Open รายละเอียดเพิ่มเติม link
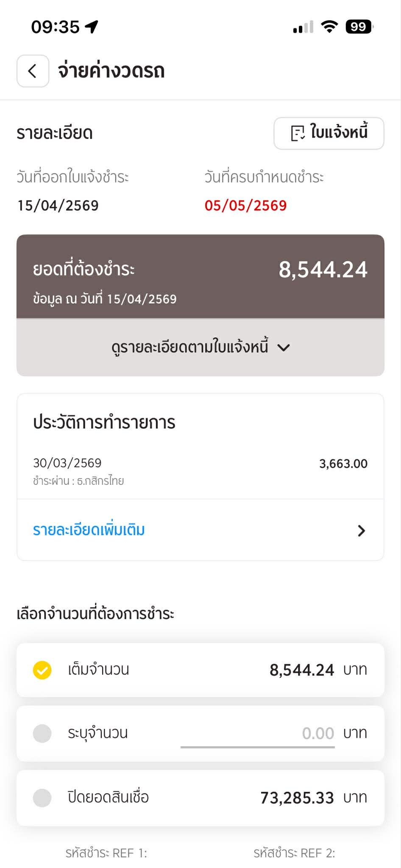Viewport: 401px width, 868px height. (89, 530)
